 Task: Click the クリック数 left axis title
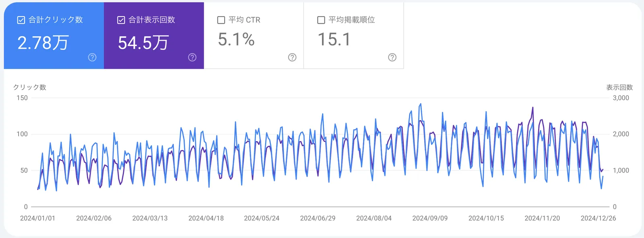(30, 87)
